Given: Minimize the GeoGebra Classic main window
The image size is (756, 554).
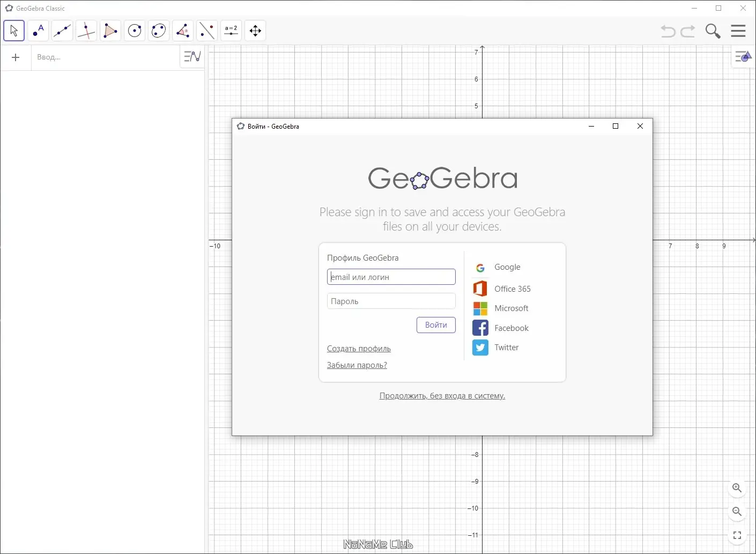Looking at the screenshot, I should click(694, 8).
